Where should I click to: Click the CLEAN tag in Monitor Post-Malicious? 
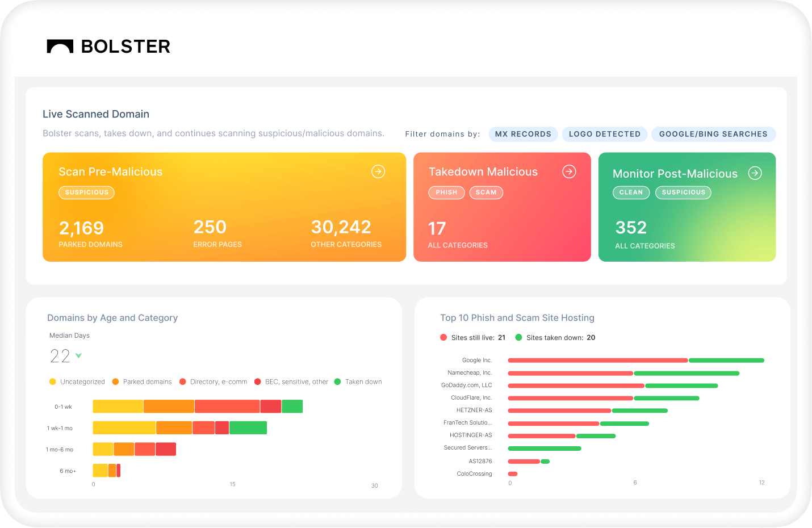click(631, 192)
